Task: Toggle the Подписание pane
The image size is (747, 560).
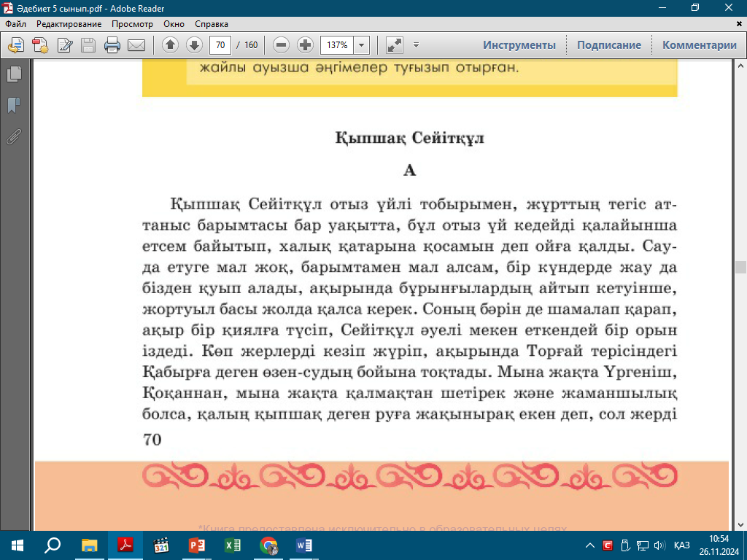Action: tap(608, 45)
